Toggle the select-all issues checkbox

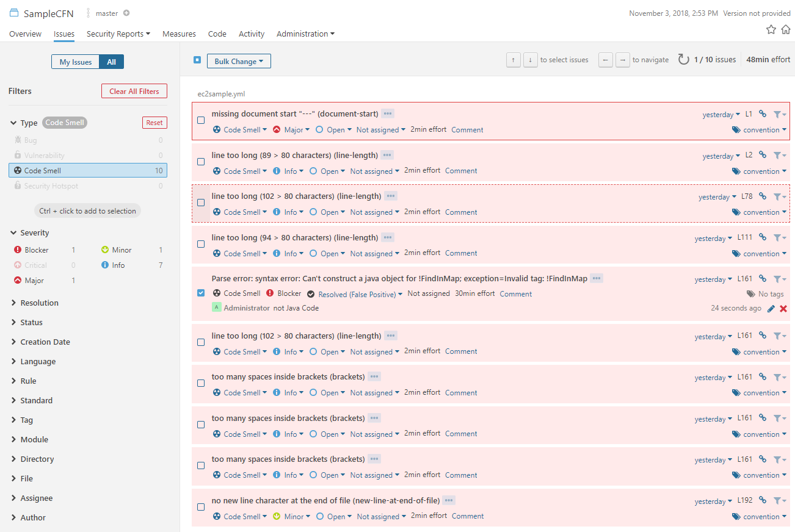tap(197, 60)
